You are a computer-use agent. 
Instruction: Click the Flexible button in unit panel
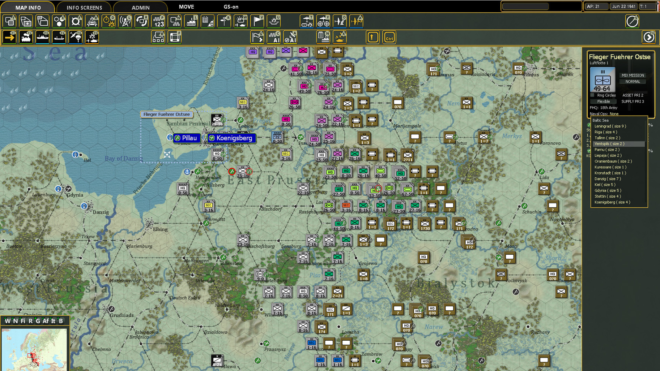click(604, 101)
